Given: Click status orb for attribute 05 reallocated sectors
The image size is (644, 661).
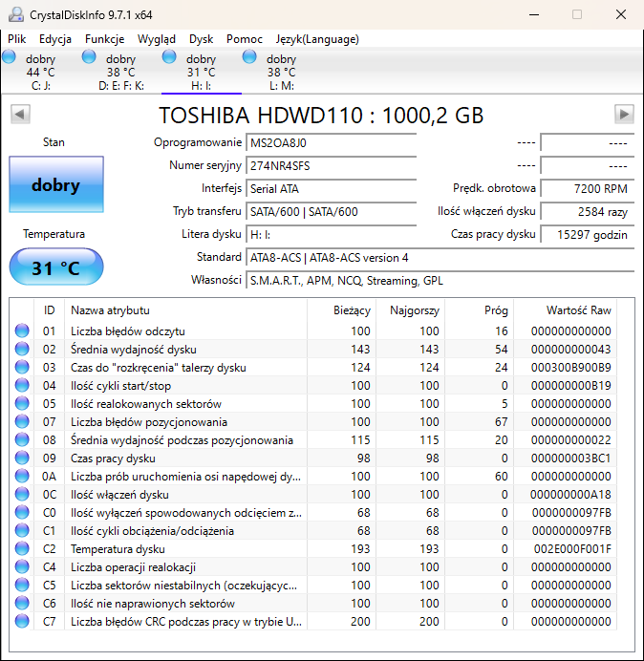Looking at the screenshot, I should (x=22, y=404).
